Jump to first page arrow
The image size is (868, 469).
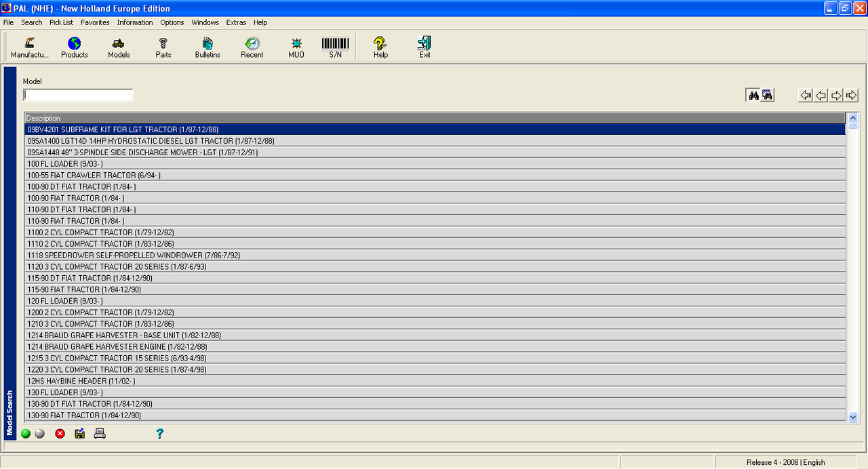pos(806,96)
